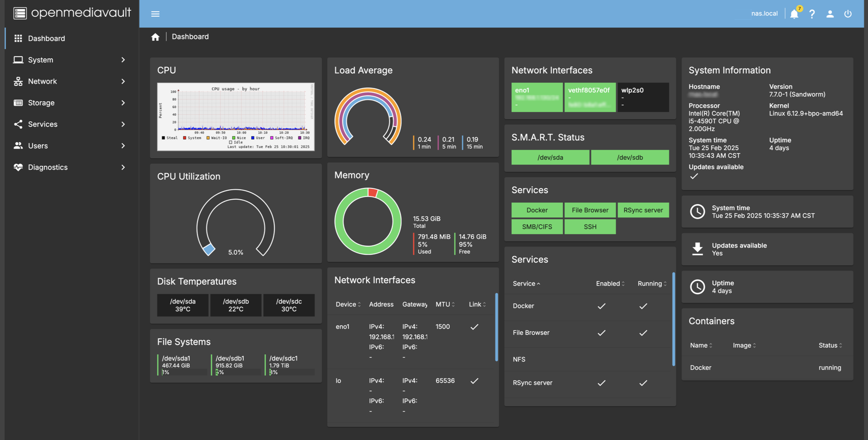The height and width of the screenshot is (440, 868).
Task: Sort network table by Link column
Action: coord(477,304)
